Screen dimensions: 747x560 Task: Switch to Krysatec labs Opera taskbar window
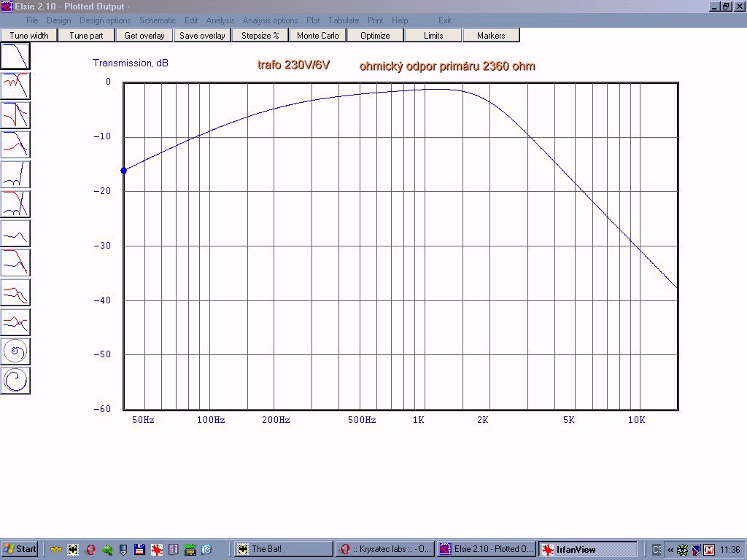click(385, 549)
